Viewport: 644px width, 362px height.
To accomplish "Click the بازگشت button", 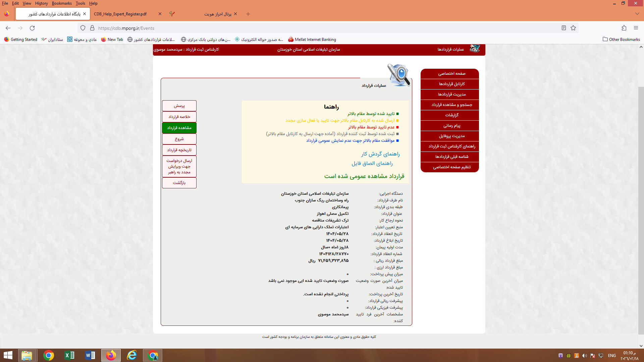I will click(x=179, y=183).
